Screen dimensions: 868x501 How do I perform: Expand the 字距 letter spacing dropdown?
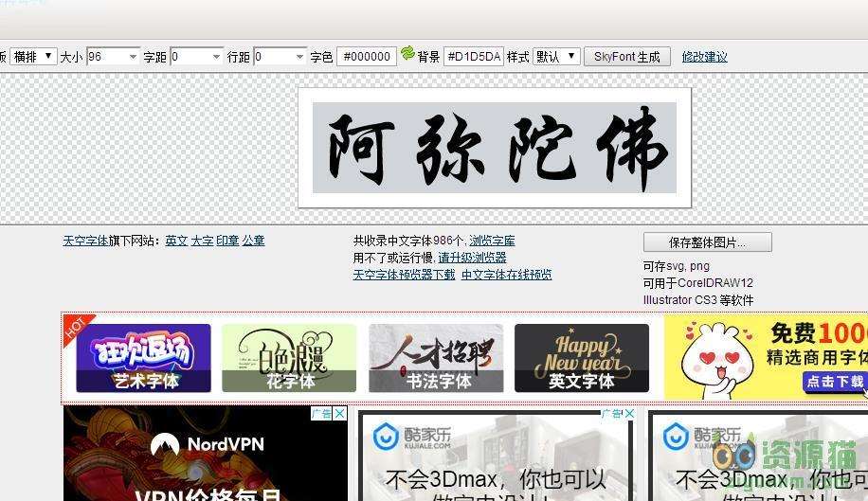tap(216, 57)
